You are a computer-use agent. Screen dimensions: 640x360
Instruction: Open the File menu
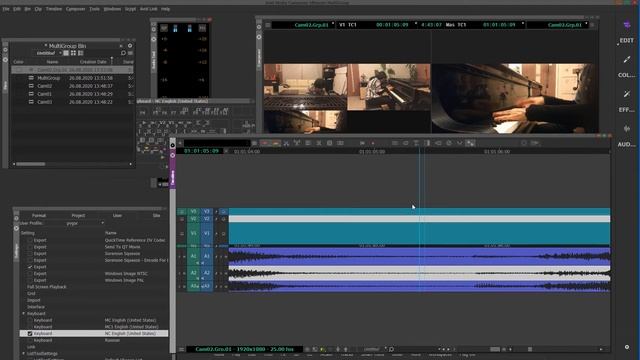point(6,9)
